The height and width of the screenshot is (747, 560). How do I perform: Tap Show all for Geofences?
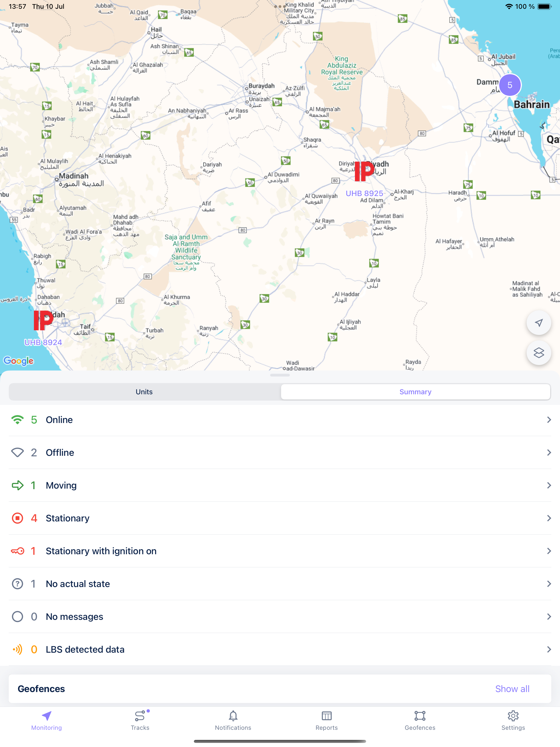(512, 689)
